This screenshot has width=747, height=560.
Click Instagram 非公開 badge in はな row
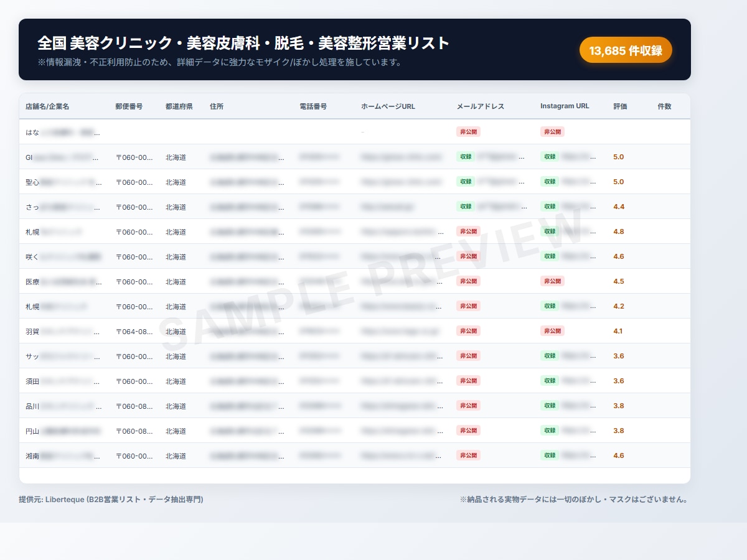point(553,132)
